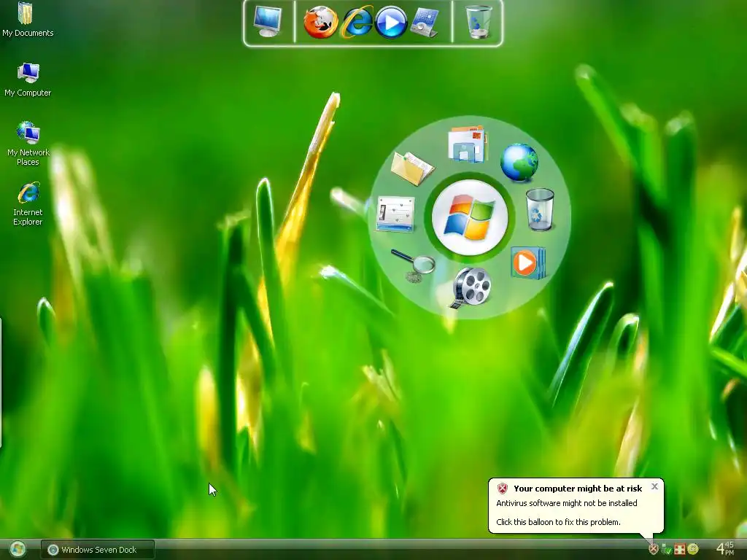
Task: Click the taskbar clock showing 4:45 PM
Action: click(726, 548)
